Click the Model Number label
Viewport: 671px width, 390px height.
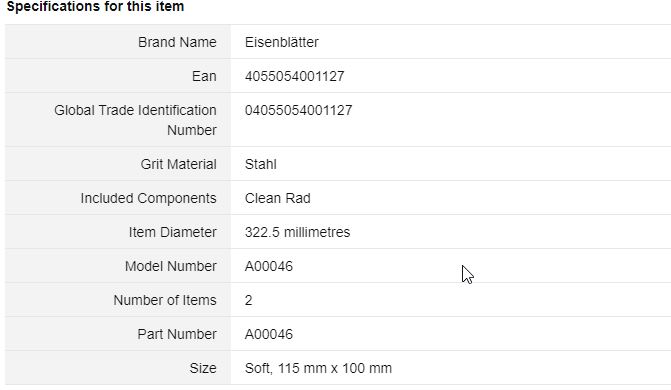pos(171,266)
